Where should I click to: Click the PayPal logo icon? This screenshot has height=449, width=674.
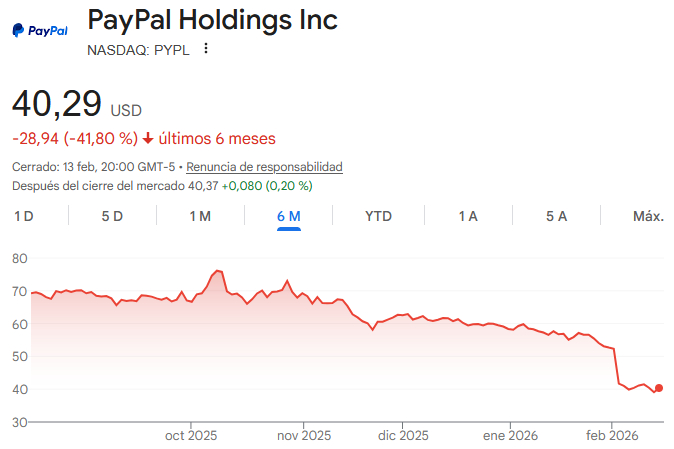point(39,31)
